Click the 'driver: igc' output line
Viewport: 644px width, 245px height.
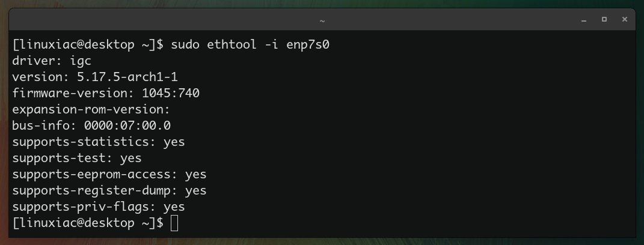[52, 61]
